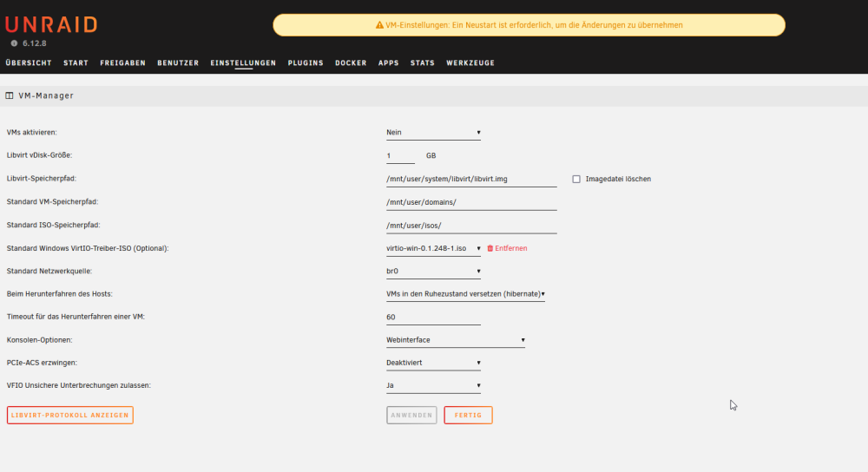This screenshot has height=472, width=868.
Task: Click the version info icon beside 6.12.8
Action: [15, 43]
